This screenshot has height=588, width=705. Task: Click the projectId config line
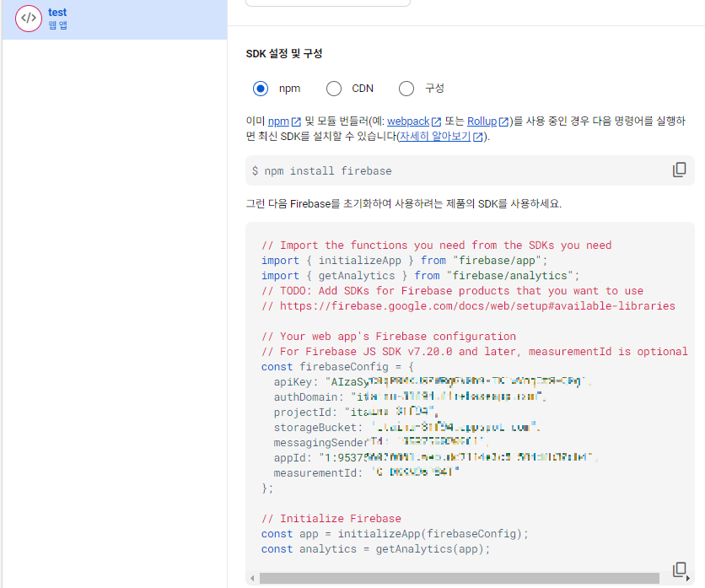356,412
